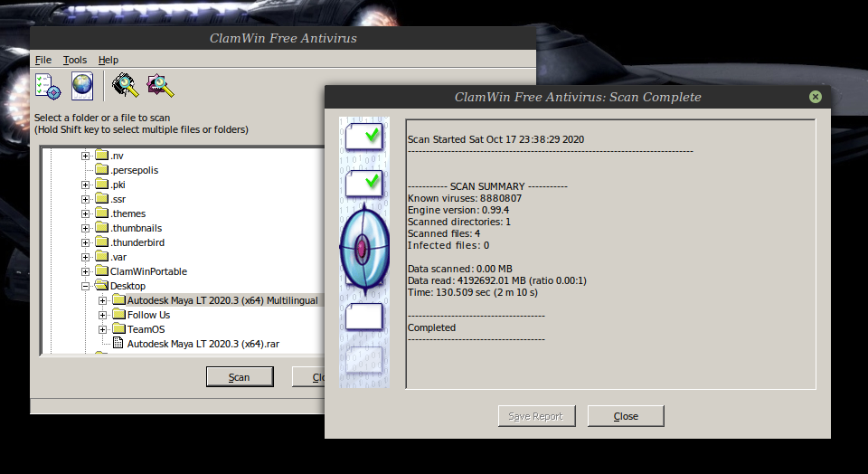Expand the ClamWinPortable folder
The image size is (868, 474).
pyautogui.click(x=85, y=271)
